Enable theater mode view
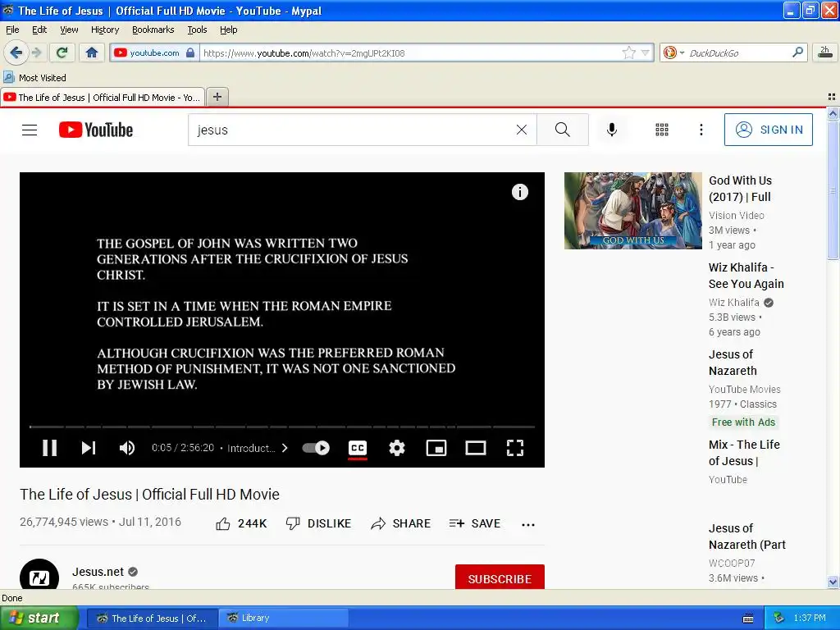The width and height of the screenshot is (840, 630). (x=475, y=448)
